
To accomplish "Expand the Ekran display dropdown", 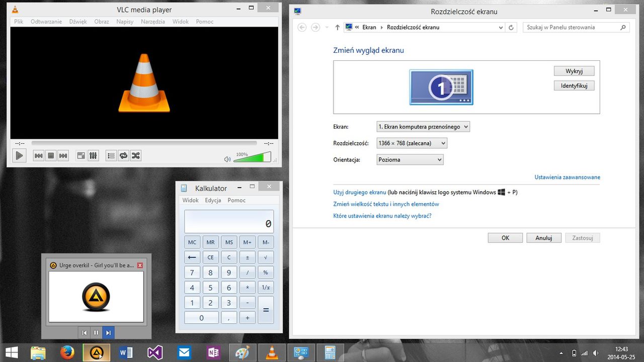I will (423, 127).
